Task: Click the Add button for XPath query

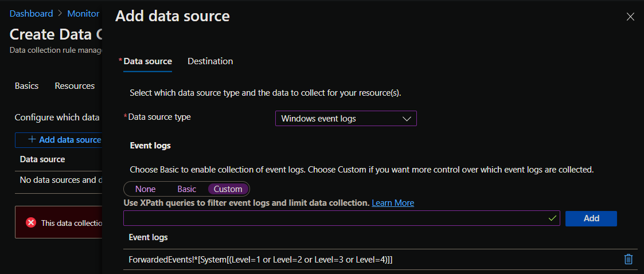Action: click(x=591, y=218)
